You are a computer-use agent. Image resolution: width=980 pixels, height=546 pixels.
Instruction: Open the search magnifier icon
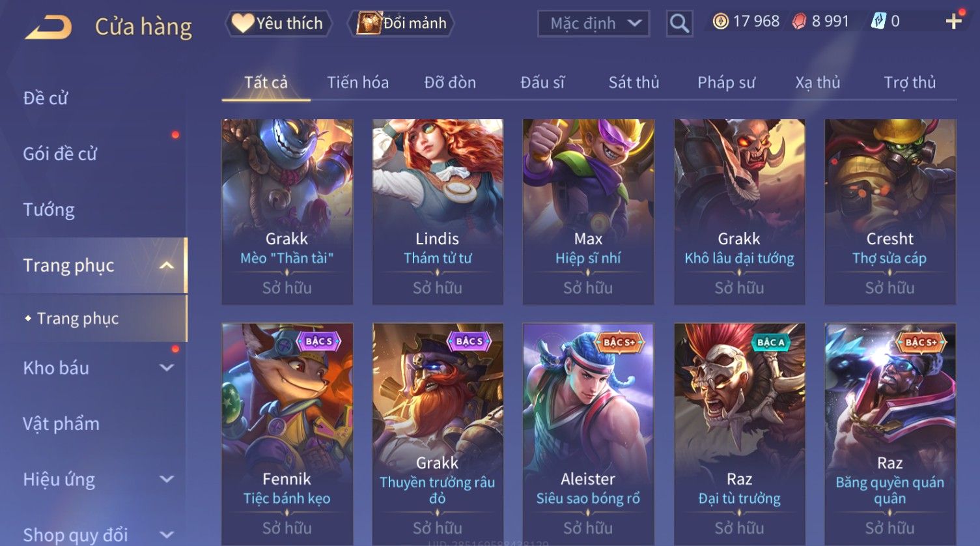point(679,23)
